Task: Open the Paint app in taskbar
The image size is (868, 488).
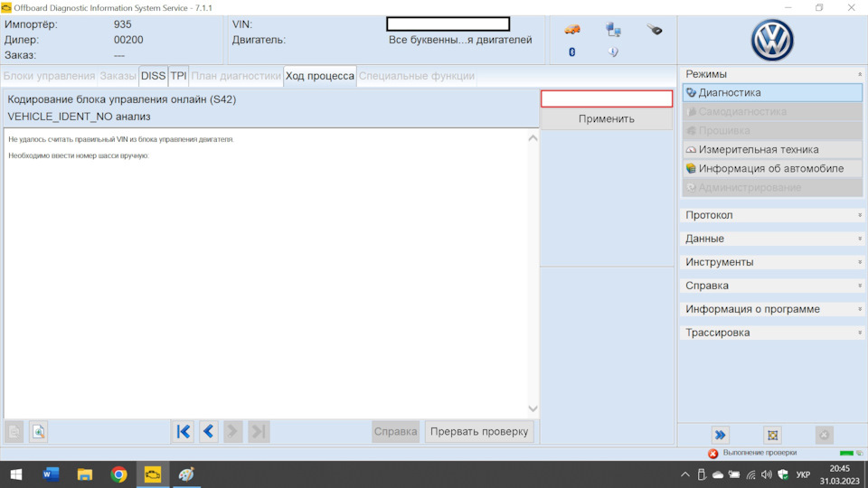Action: [x=186, y=474]
